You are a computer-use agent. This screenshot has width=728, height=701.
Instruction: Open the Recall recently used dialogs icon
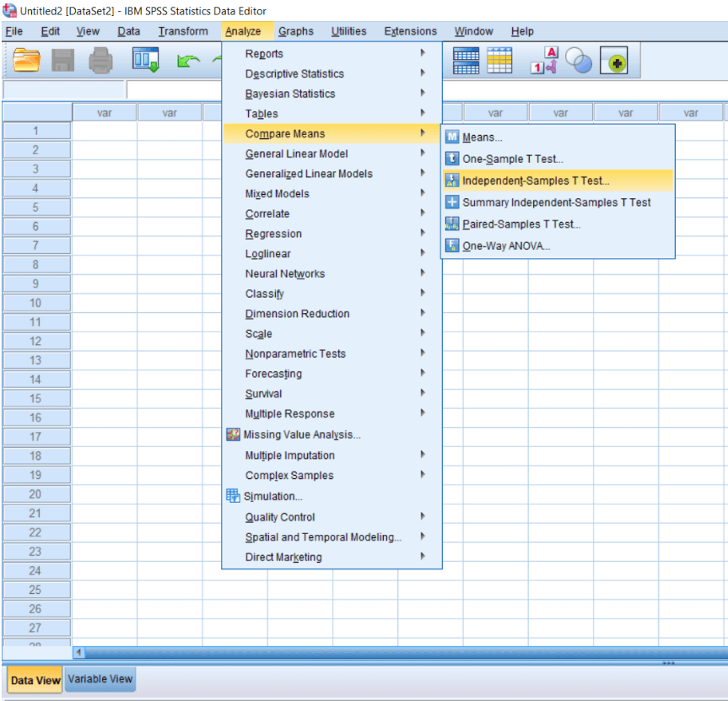pos(146,60)
